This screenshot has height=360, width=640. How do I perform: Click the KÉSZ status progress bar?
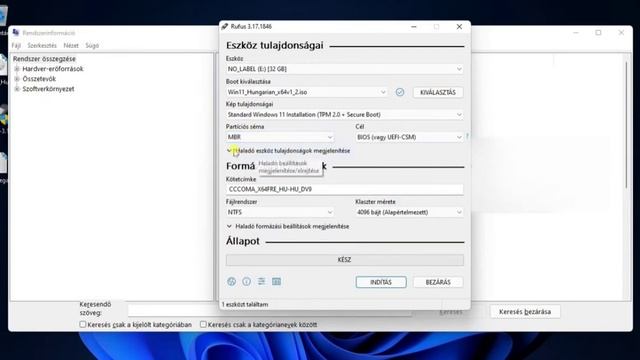pos(344,260)
